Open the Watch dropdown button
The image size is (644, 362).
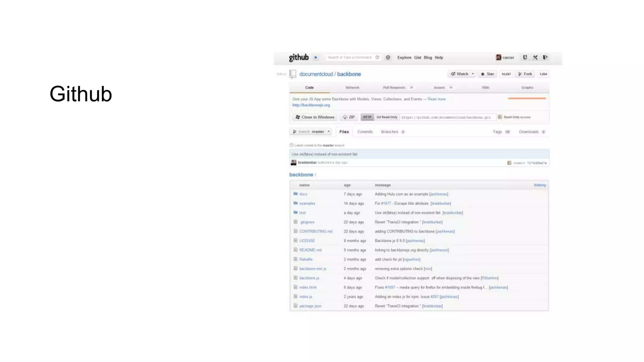(x=462, y=74)
